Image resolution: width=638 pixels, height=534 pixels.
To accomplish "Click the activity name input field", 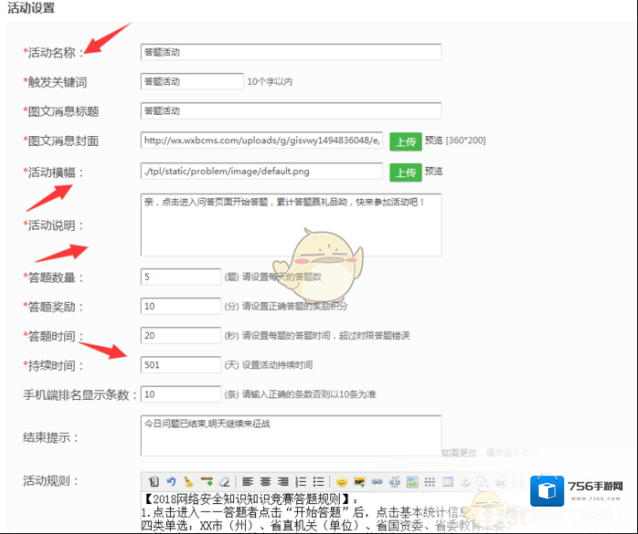I will 291,52.
